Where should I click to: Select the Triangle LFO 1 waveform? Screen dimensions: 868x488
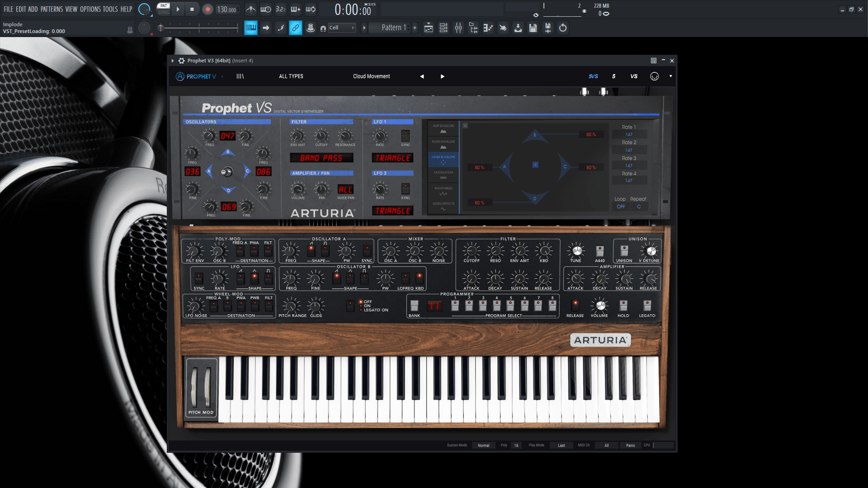pos(392,158)
